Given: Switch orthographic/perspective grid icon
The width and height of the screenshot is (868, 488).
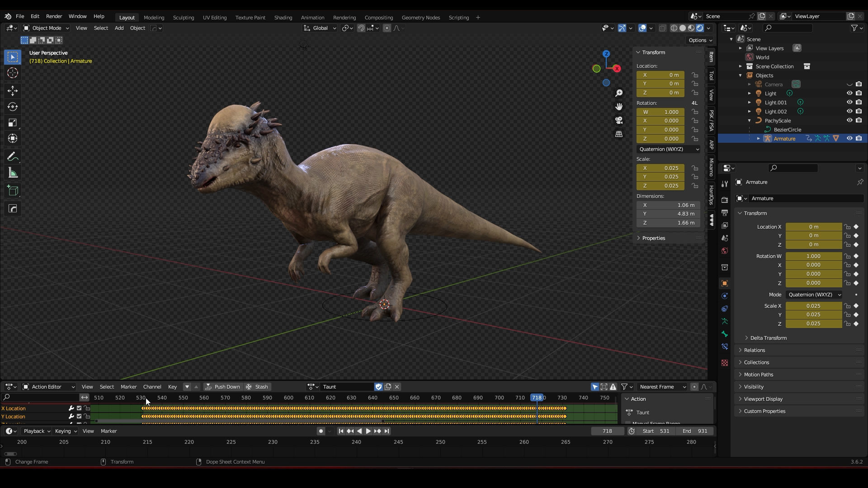Looking at the screenshot, I should click(619, 134).
